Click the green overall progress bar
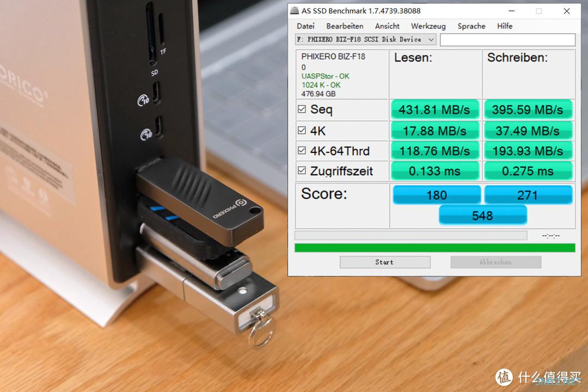 (x=435, y=248)
